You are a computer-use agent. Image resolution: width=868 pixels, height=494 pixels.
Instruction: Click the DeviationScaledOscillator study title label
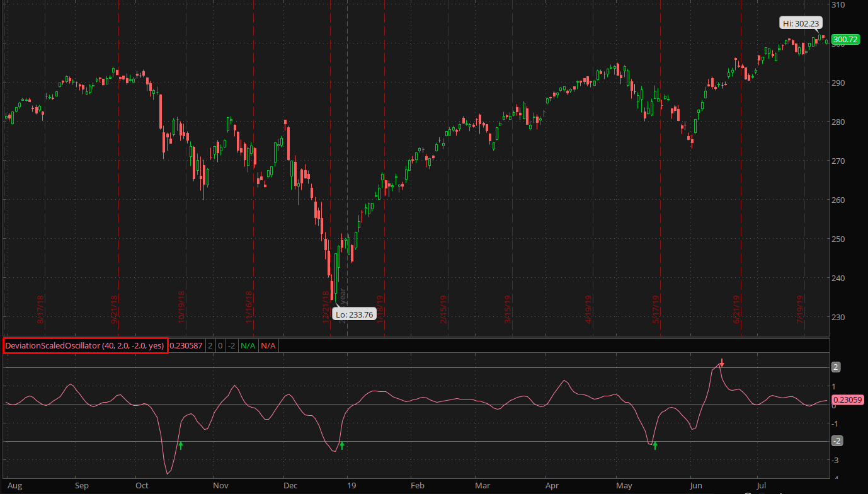pyautogui.click(x=85, y=345)
